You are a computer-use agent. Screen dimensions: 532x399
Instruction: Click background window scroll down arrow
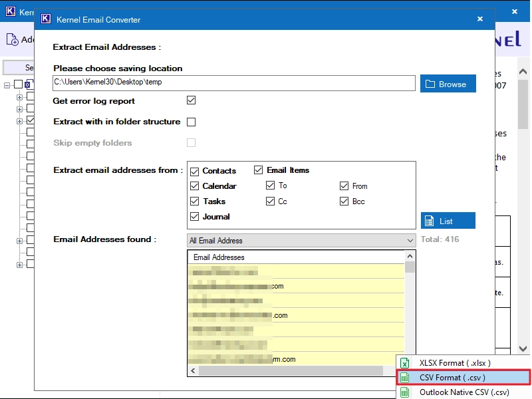[x=523, y=348]
